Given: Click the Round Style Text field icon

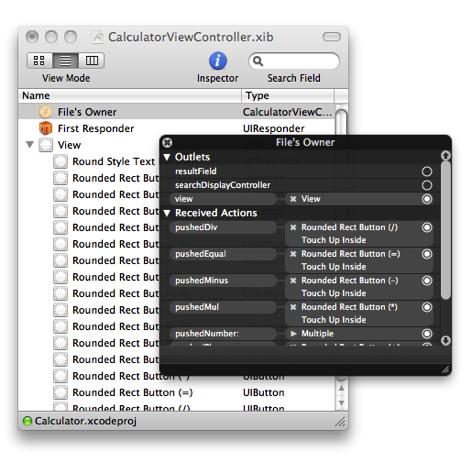Looking at the screenshot, I should pos(60,161).
